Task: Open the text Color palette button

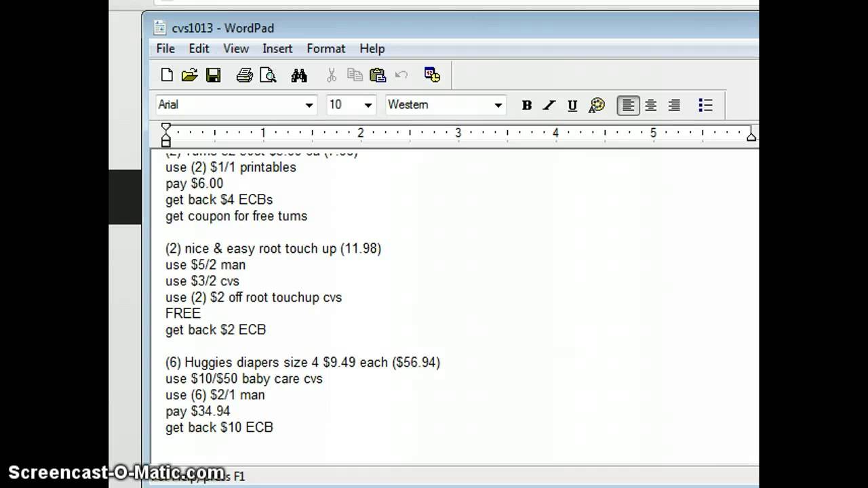Action: click(x=596, y=105)
